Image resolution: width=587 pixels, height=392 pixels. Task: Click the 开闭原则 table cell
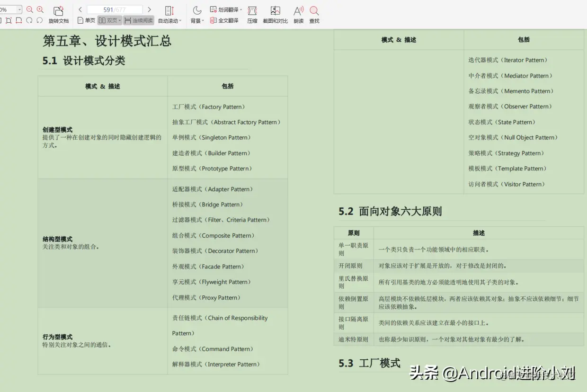click(x=354, y=266)
